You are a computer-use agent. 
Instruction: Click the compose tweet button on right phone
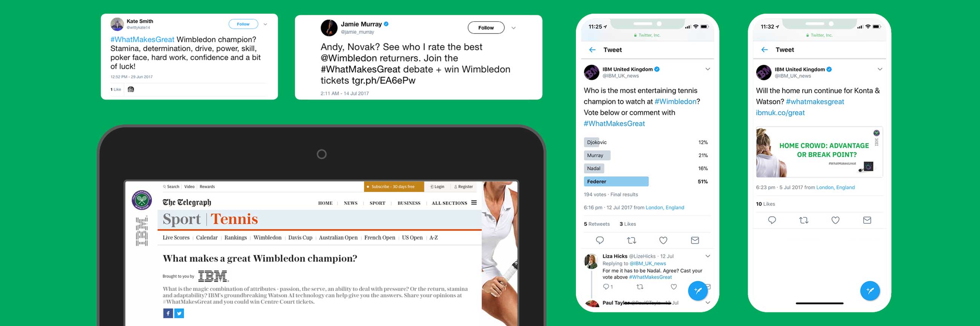[x=870, y=291]
